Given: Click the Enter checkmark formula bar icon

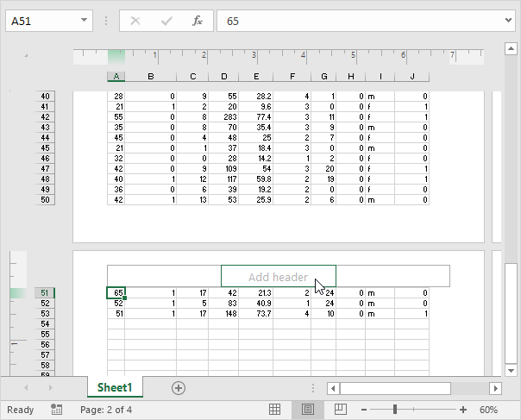Looking at the screenshot, I should (166, 21).
